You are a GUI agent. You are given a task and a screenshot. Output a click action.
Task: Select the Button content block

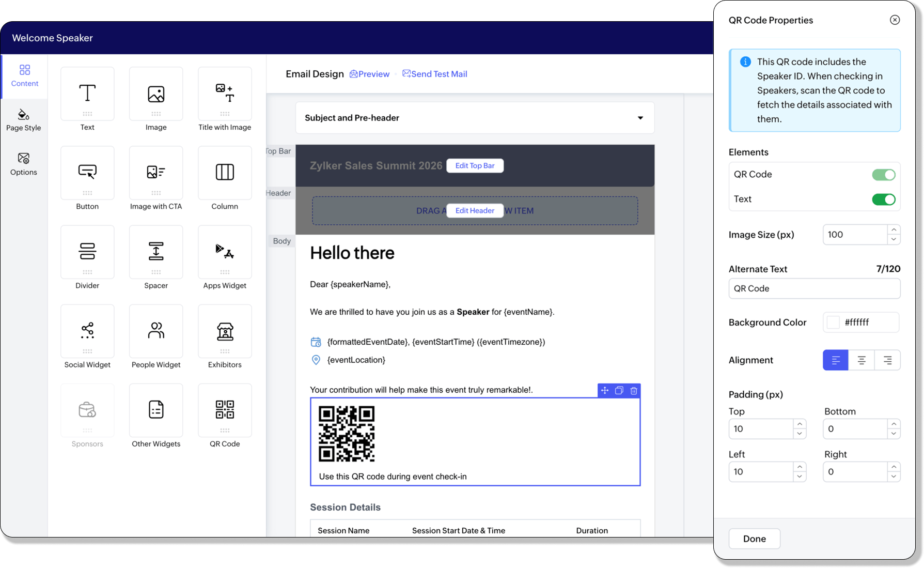click(87, 173)
